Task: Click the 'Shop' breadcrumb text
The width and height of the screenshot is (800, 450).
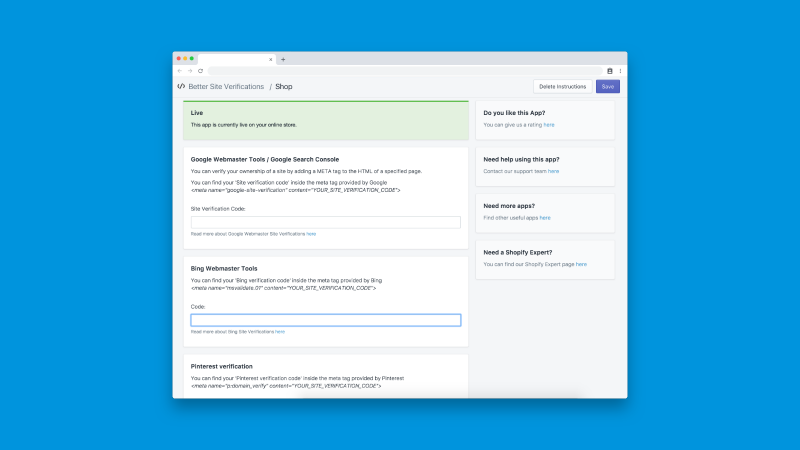Action: (284, 87)
